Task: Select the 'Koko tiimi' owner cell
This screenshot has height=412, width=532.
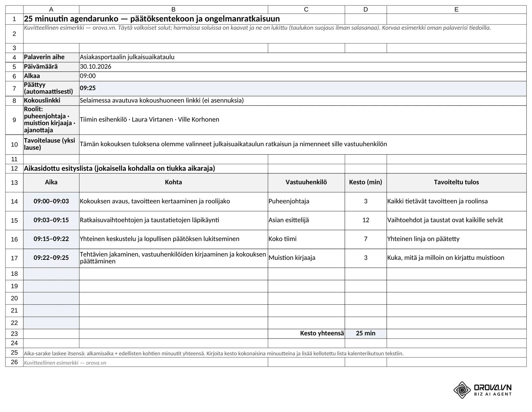Action: pyautogui.click(x=306, y=239)
